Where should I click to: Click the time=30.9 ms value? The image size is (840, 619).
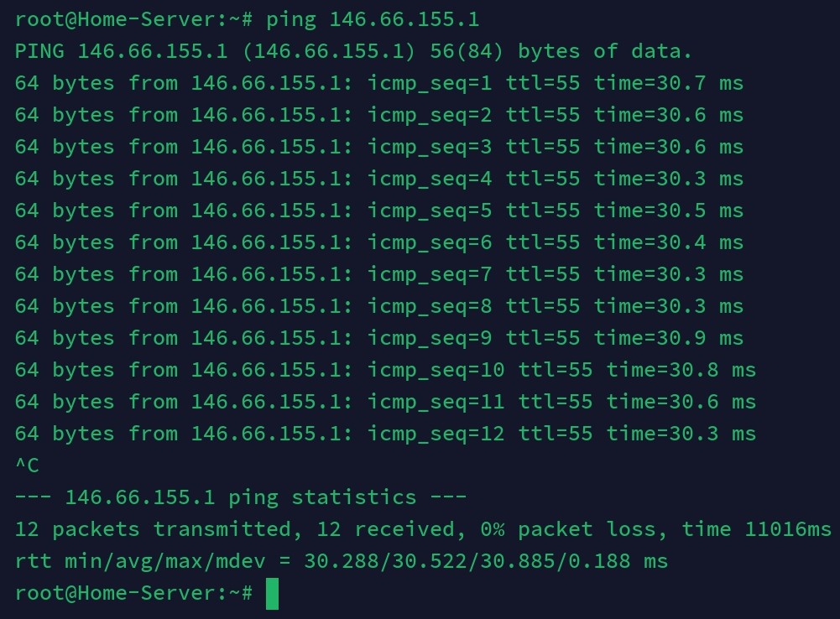pos(668,338)
